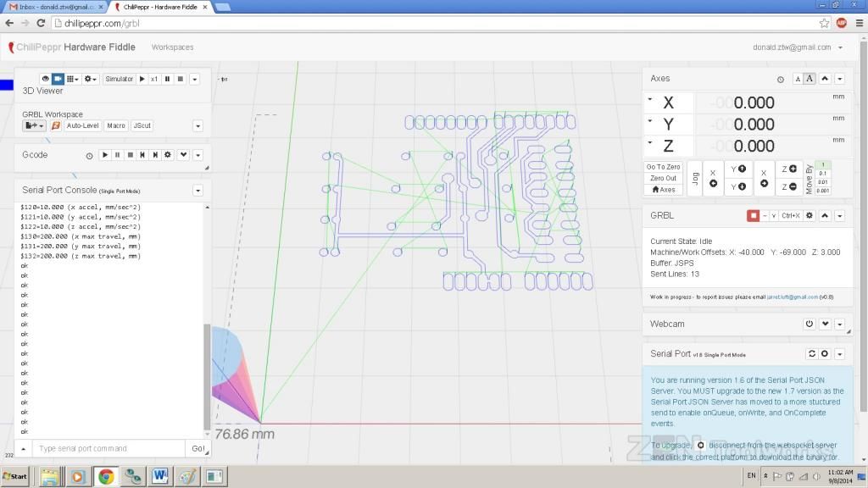Toggle small font size in the Axes panel
Viewport: 868px width, 488px height.
tap(798, 78)
